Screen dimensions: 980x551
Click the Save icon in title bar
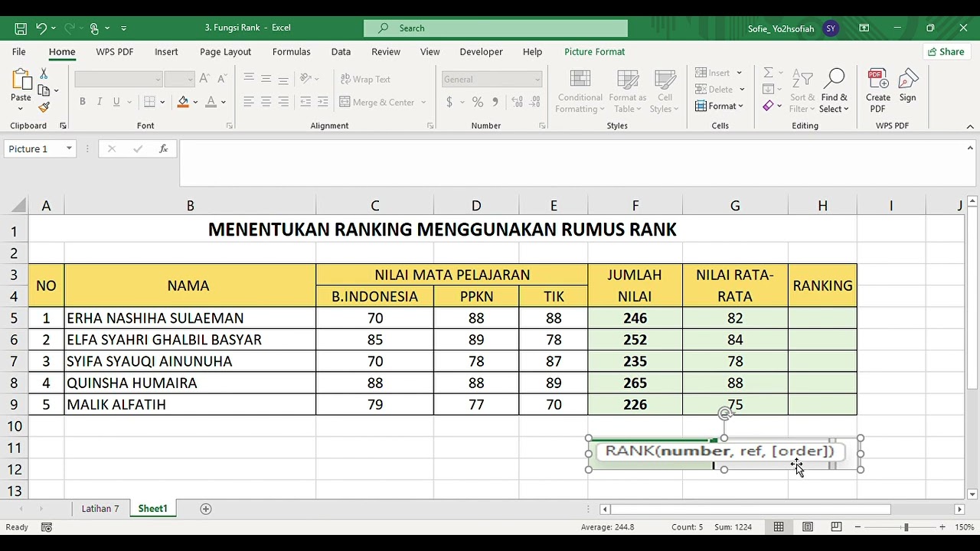click(21, 28)
